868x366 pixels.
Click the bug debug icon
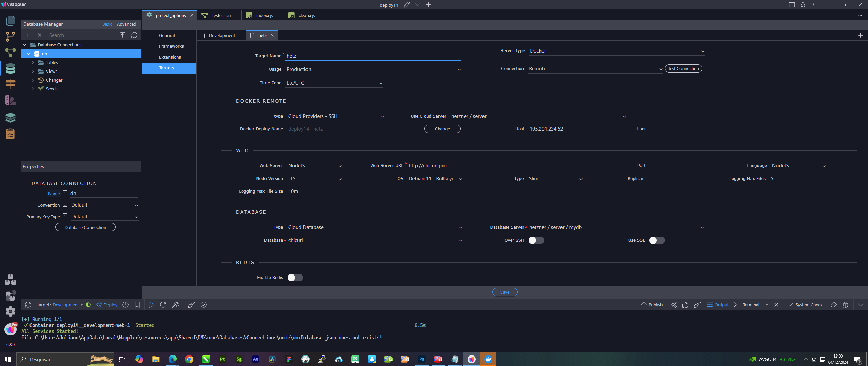tap(846, 305)
